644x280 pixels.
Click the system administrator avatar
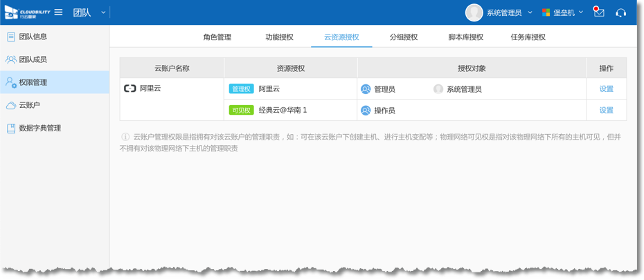(474, 12)
